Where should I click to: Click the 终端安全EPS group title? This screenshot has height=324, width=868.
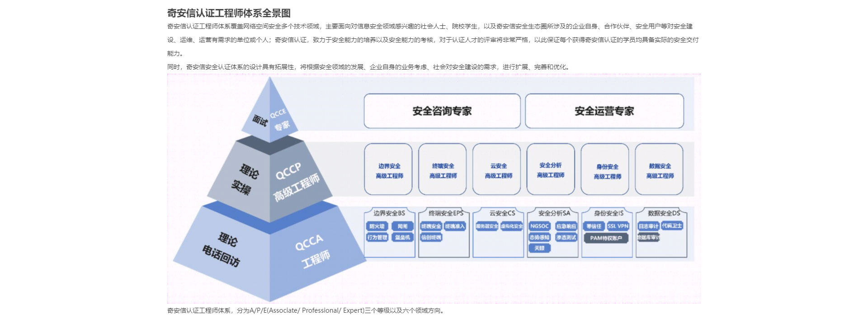[x=446, y=213]
